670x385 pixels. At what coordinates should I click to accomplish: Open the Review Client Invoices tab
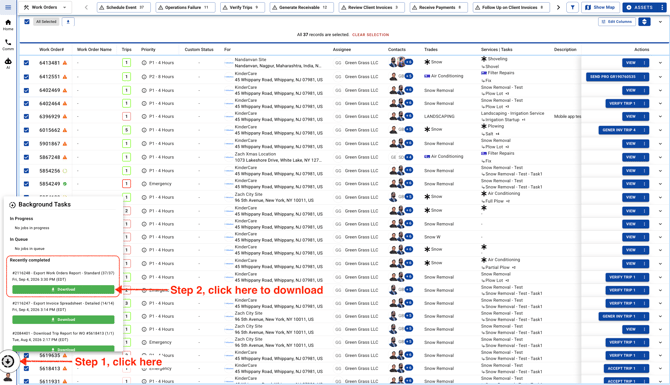pyautogui.click(x=372, y=7)
